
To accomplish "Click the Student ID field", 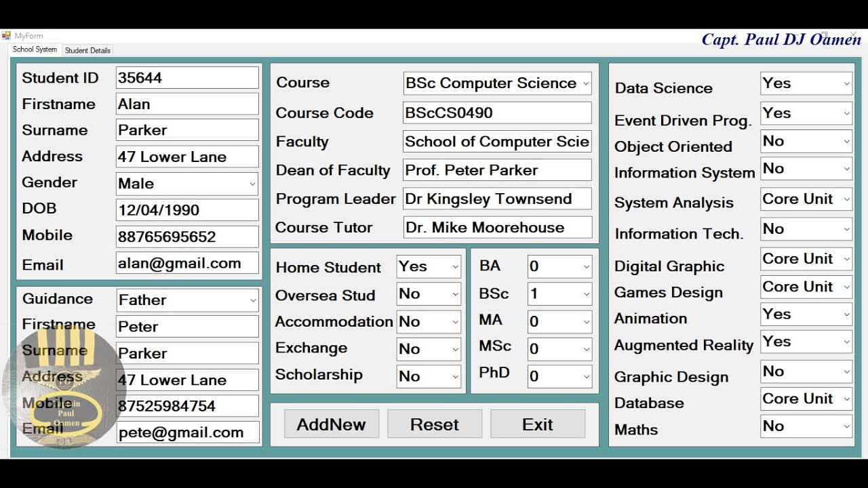I will click(x=187, y=77).
